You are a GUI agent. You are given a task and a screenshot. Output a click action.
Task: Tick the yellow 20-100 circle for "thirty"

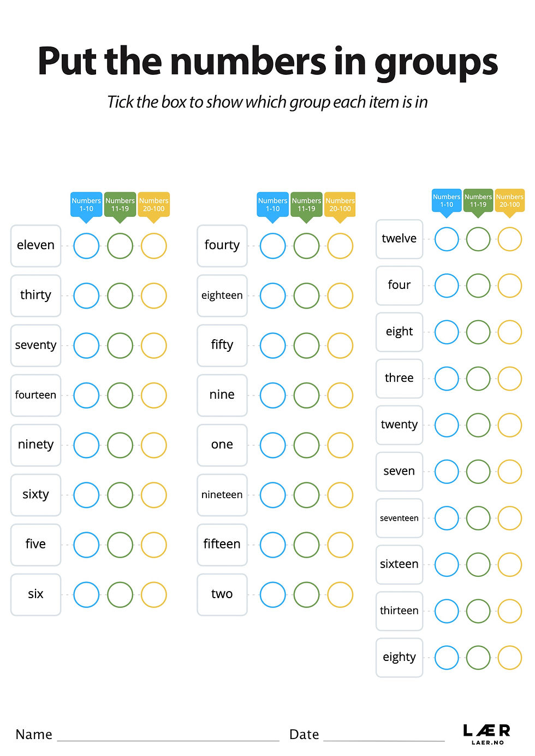pyautogui.click(x=154, y=296)
